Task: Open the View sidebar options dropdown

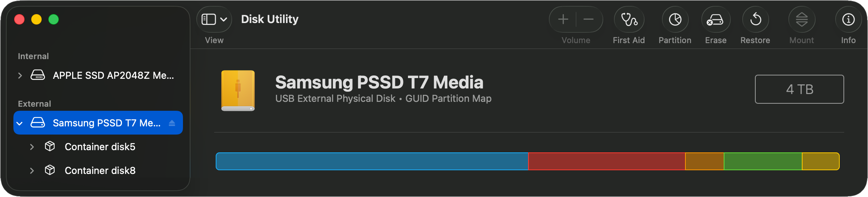Action: click(x=214, y=19)
